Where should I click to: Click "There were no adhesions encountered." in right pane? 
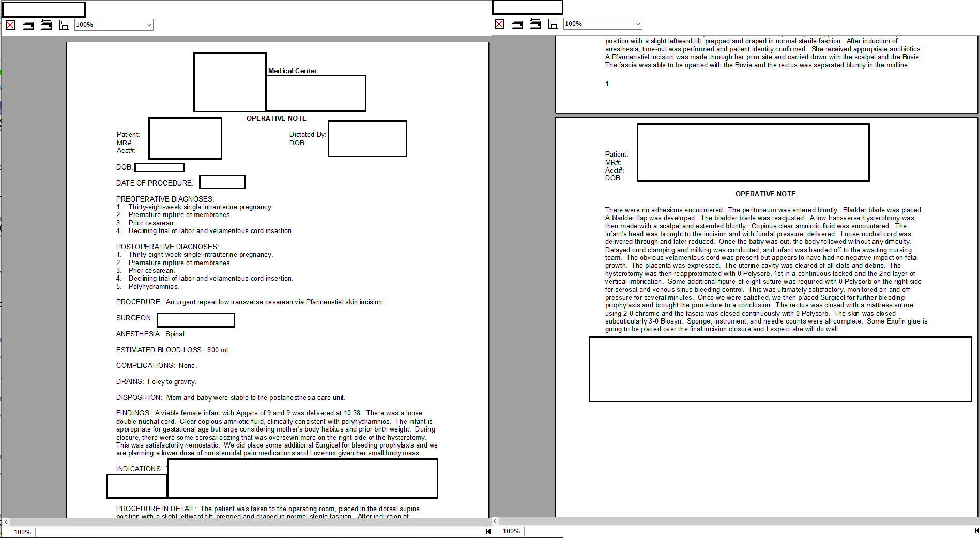coord(664,210)
